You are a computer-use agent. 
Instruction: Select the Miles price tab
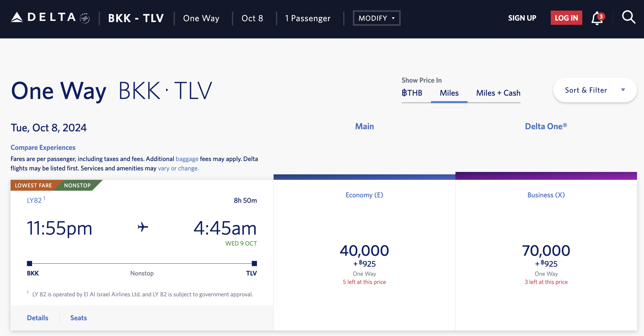[x=449, y=93]
